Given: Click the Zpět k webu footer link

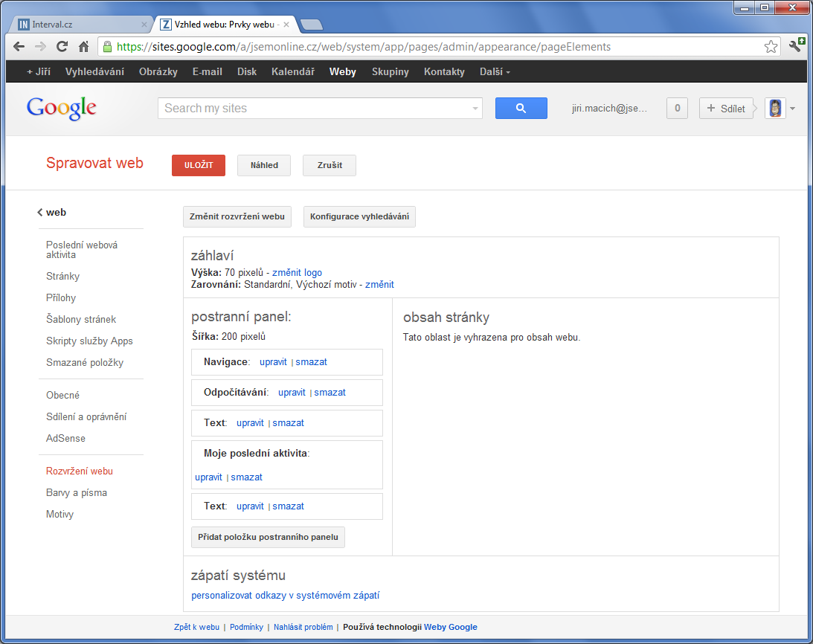Looking at the screenshot, I should (196, 628).
